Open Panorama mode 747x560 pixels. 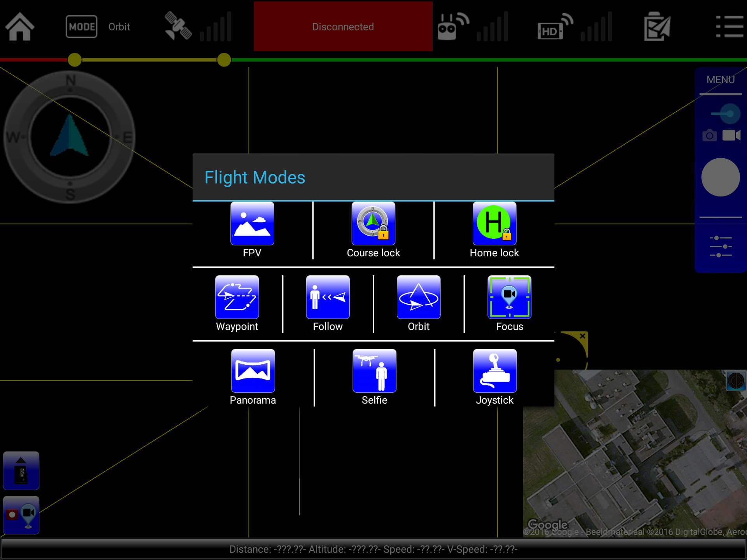[x=253, y=371]
